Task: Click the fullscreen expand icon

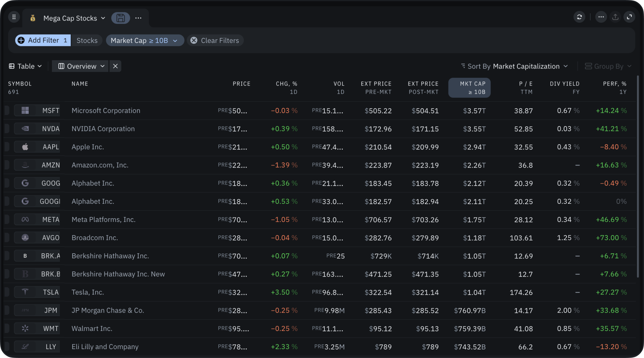Action: click(x=629, y=17)
